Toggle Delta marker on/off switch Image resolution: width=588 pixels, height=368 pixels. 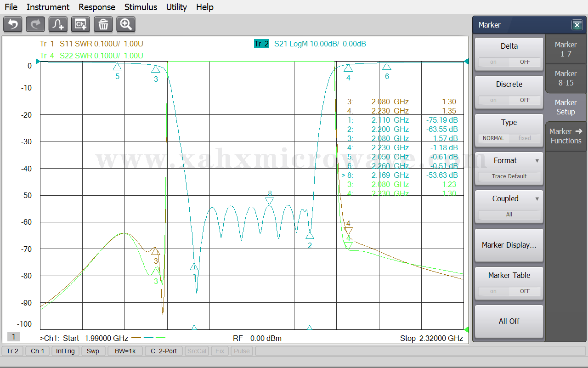tap(509, 62)
